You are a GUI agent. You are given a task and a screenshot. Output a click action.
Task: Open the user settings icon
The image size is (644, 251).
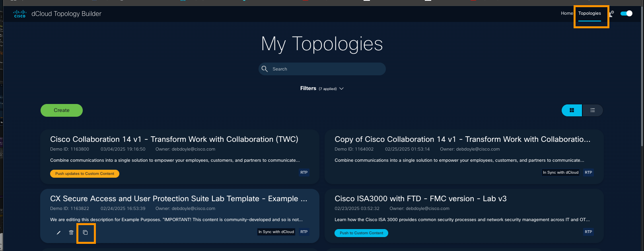612,13
